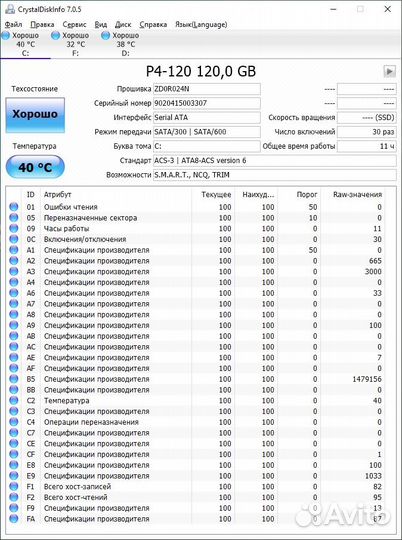
Task: Click the rotation speed field (SSD)
Action: [x=367, y=117]
